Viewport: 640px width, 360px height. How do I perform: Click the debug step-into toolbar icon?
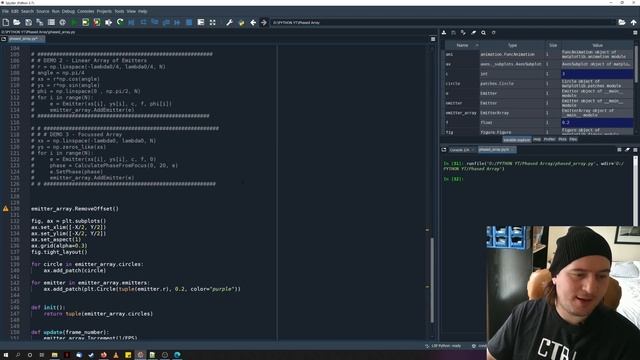click(155, 22)
